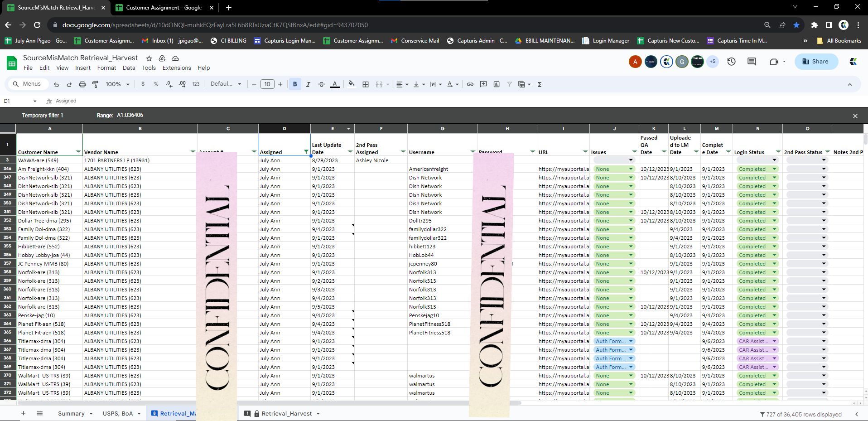Switch to Customer Assignment browser tab
Screen dimensions: 868x421
(x=164, y=8)
